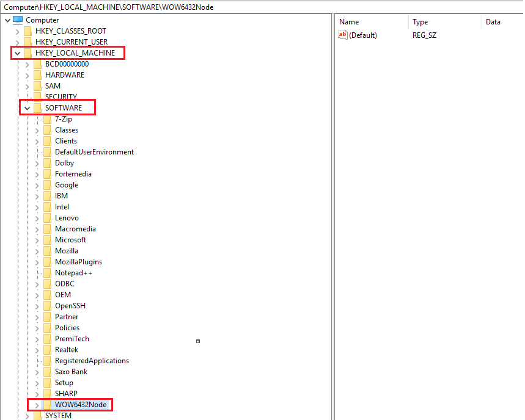Click the Microsoft key folder icon
Viewport: 525px width, 420px height.
pyautogui.click(x=48, y=240)
